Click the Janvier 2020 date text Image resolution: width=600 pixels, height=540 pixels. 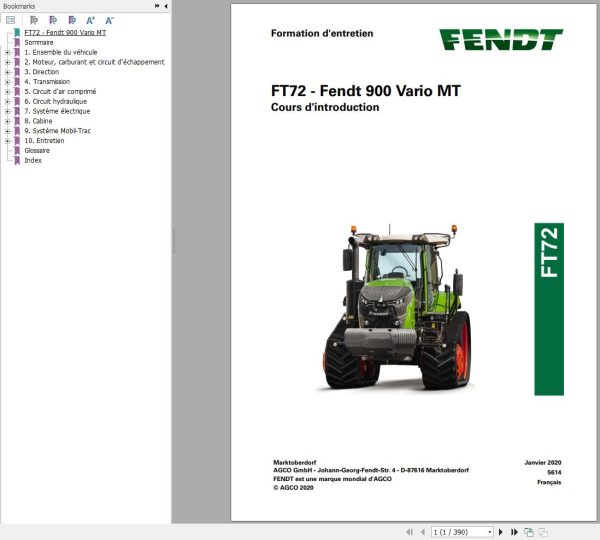[x=543, y=463]
